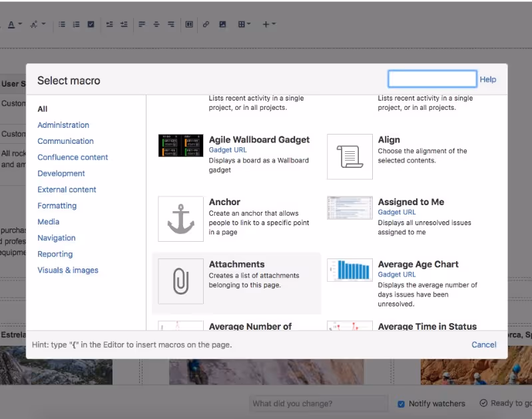Show Development macros

[x=61, y=173]
